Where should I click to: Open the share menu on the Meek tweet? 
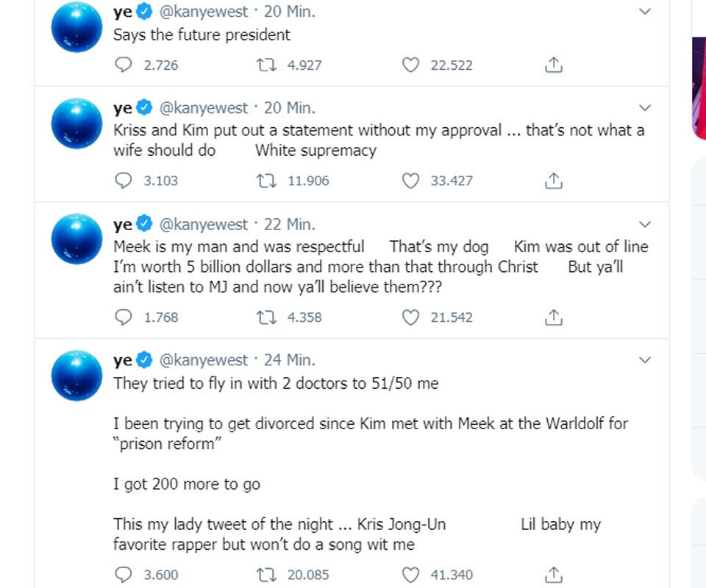[x=553, y=318]
